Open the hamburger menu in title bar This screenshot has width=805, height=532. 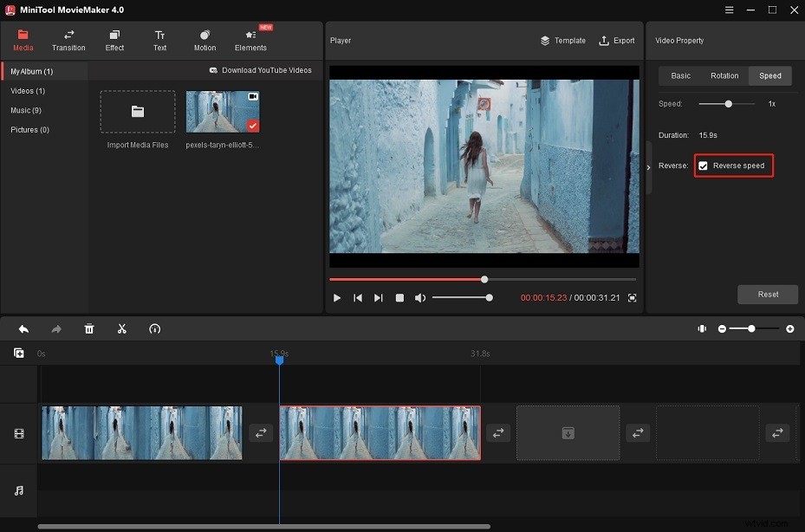pyautogui.click(x=730, y=10)
